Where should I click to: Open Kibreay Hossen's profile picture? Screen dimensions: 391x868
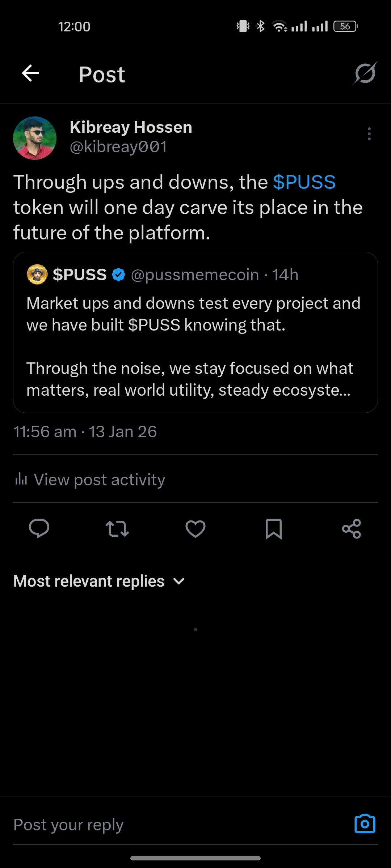coord(35,138)
